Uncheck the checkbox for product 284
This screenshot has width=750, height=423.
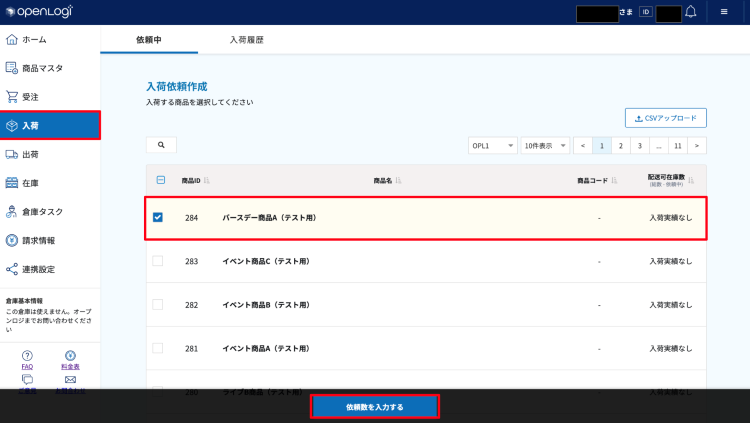coord(158,217)
